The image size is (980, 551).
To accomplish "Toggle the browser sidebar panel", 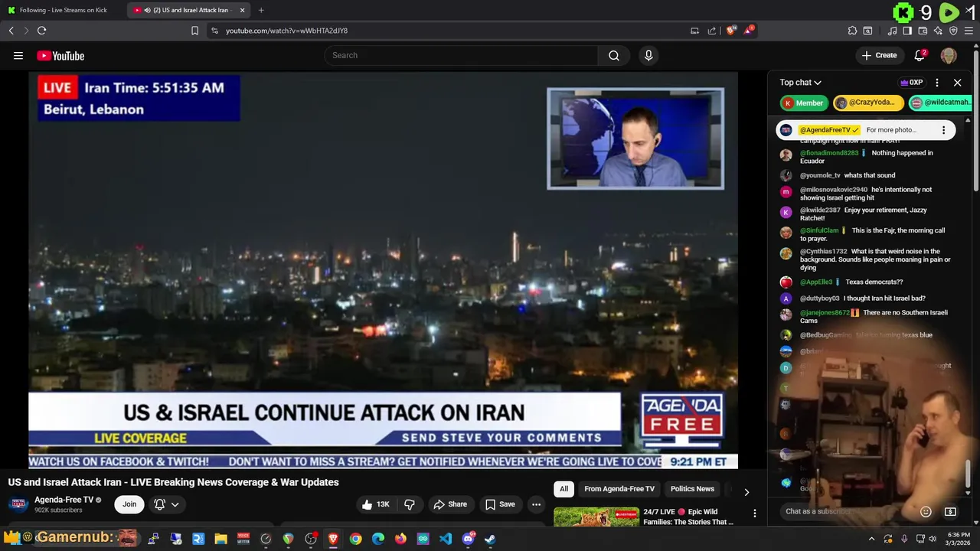I will click(x=907, y=31).
